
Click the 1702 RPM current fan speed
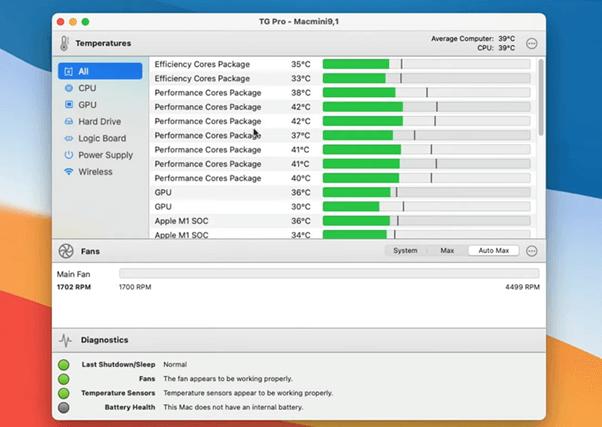(x=74, y=287)
